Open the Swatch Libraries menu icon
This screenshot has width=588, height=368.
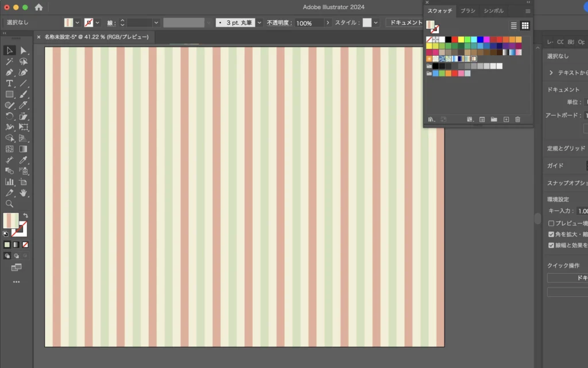[431, 120]
